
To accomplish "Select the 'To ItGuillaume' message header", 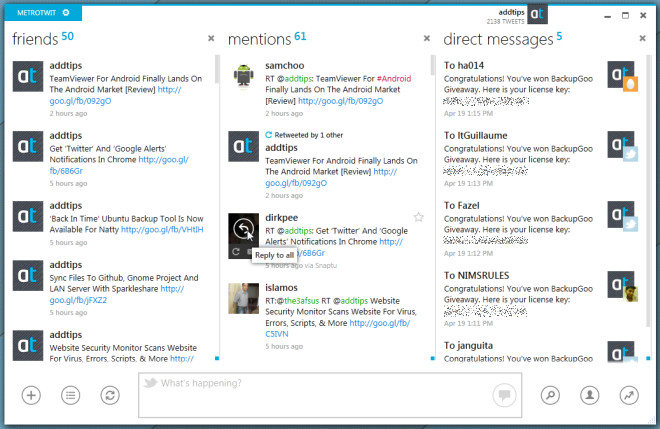I will click(476, 136).
